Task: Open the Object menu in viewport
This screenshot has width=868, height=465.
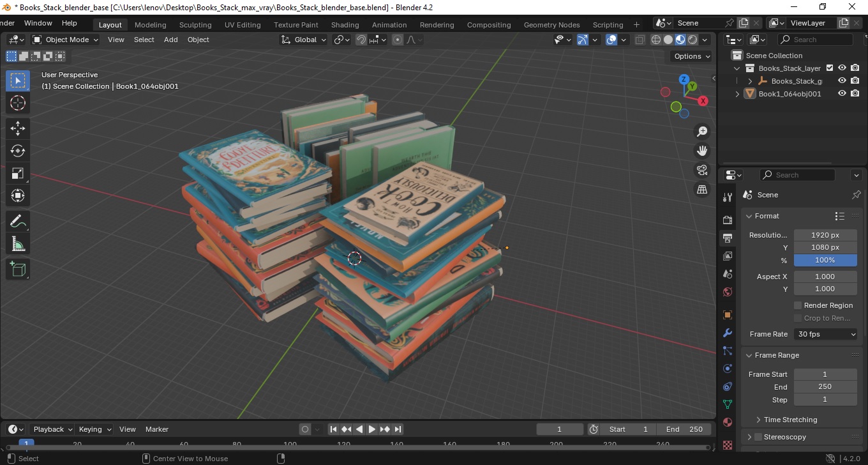Action: coord(198,40)
